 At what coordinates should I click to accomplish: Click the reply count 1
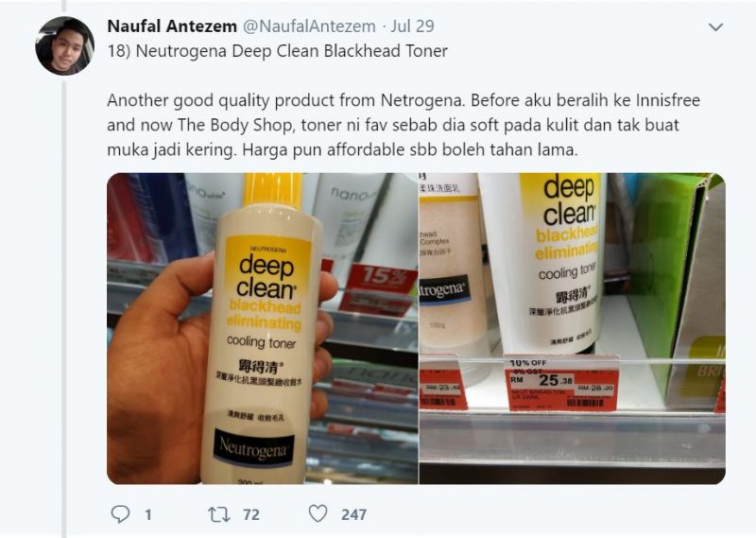(148, 515)
